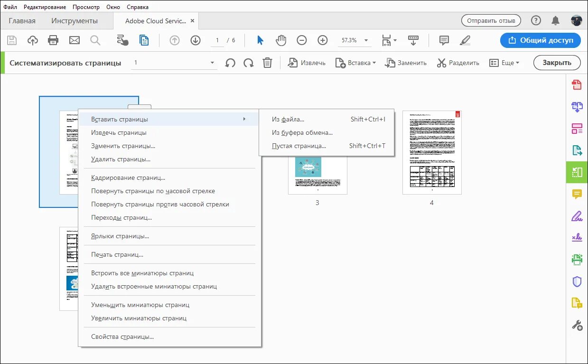Select the Highlight text pen icon

click(x=465, y=40)
